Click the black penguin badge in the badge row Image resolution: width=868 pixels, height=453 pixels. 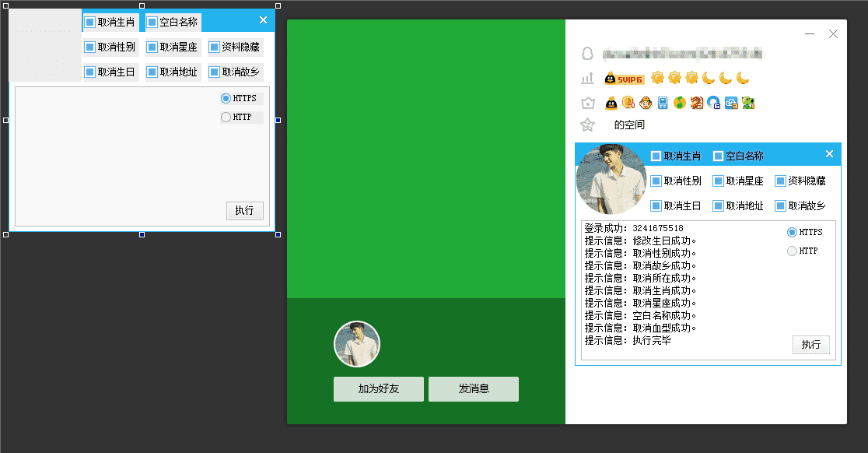click(x=611, y=103)
